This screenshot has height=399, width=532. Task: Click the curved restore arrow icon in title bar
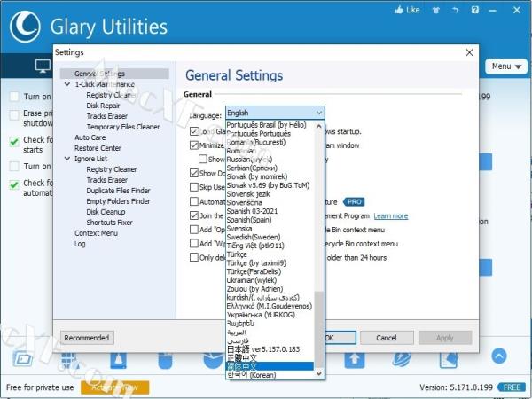pyautogui.click(x=456, y=10)
